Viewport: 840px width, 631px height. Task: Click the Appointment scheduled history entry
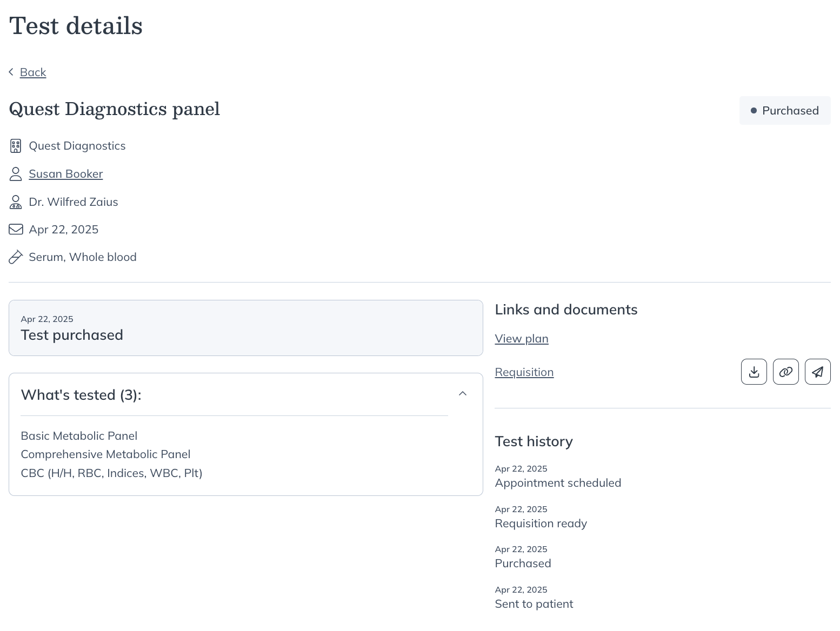coord(558,482)
